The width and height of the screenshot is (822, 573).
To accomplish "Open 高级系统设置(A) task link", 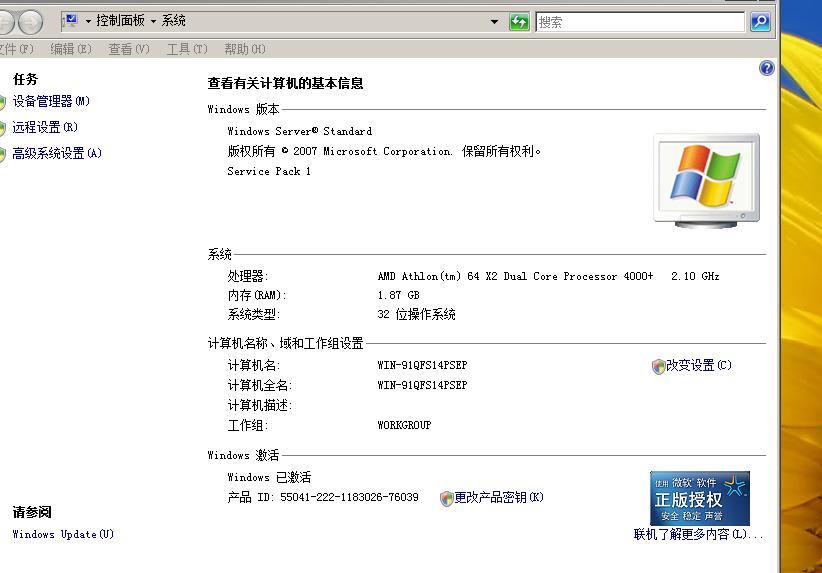I will (x=57, y=153).
